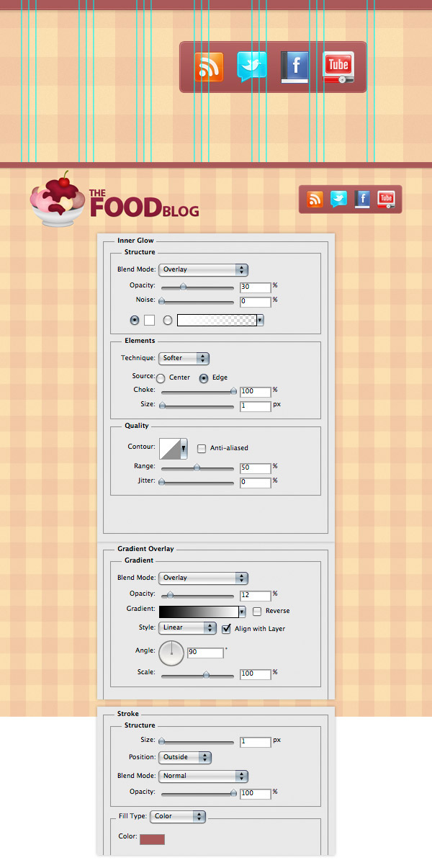Click the Angle value field showing 90
The width and height of the screenshot is (432, 868).
[x=205, y=653]
